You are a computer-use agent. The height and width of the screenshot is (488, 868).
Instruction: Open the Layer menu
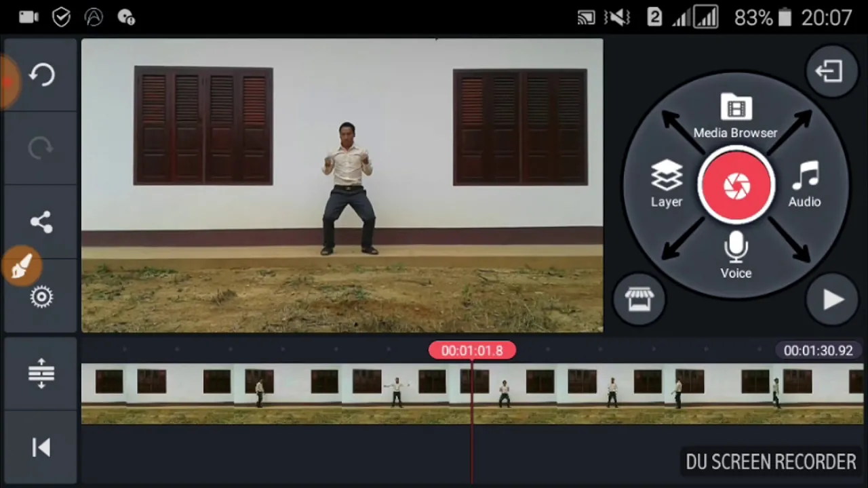tap(667, 184)
